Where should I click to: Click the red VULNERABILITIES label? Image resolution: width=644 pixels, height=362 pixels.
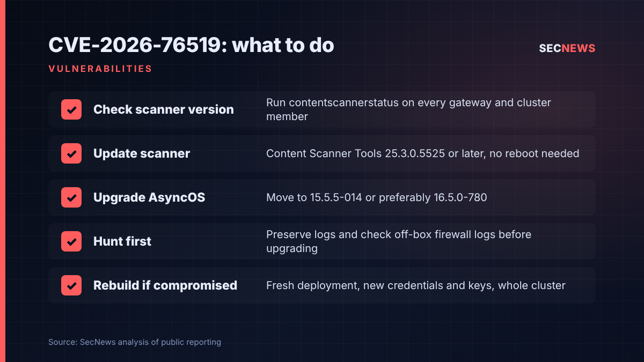[100, 69]
